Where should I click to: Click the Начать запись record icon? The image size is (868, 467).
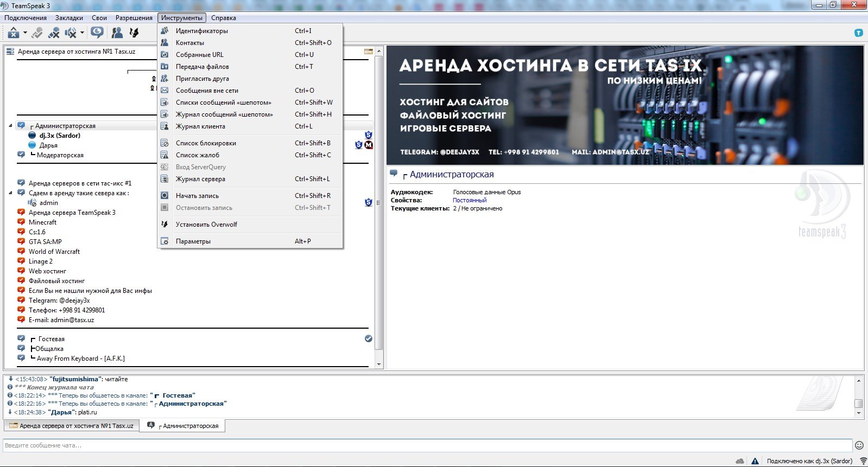coord(164,196)
